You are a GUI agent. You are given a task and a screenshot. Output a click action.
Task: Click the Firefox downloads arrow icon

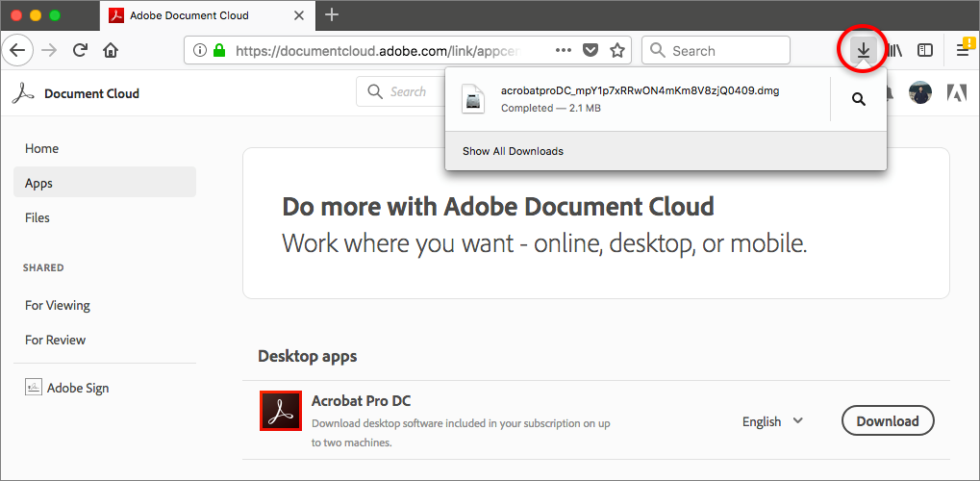pos(863,50)
